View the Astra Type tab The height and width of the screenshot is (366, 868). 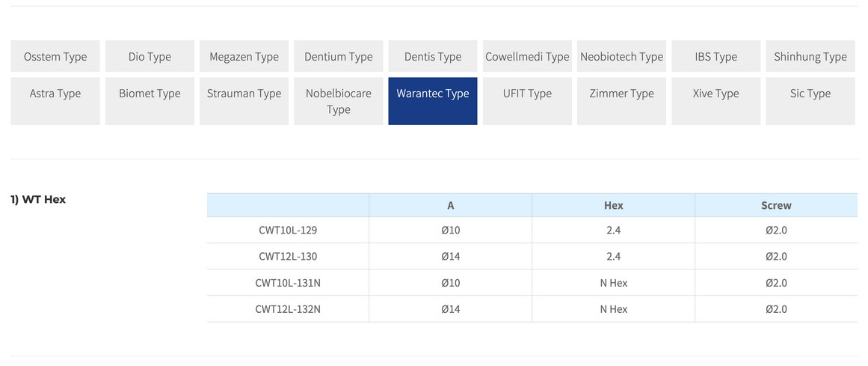click(x=55, y=101)
